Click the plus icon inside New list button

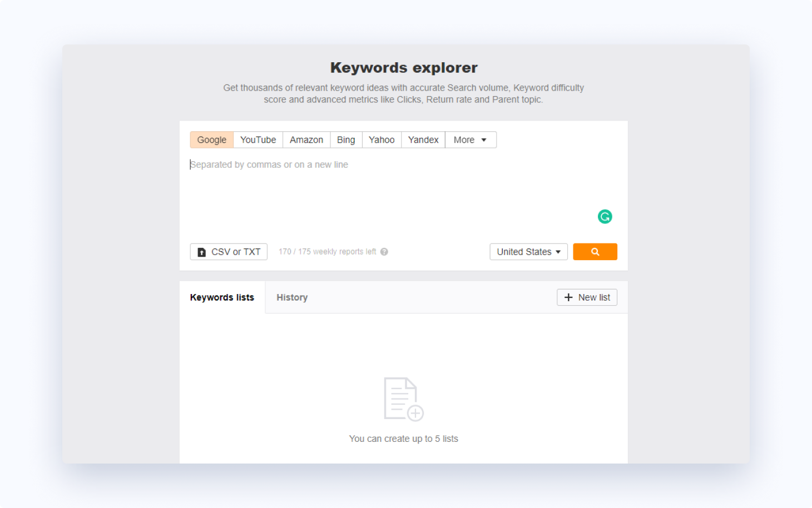click(568, 297)
